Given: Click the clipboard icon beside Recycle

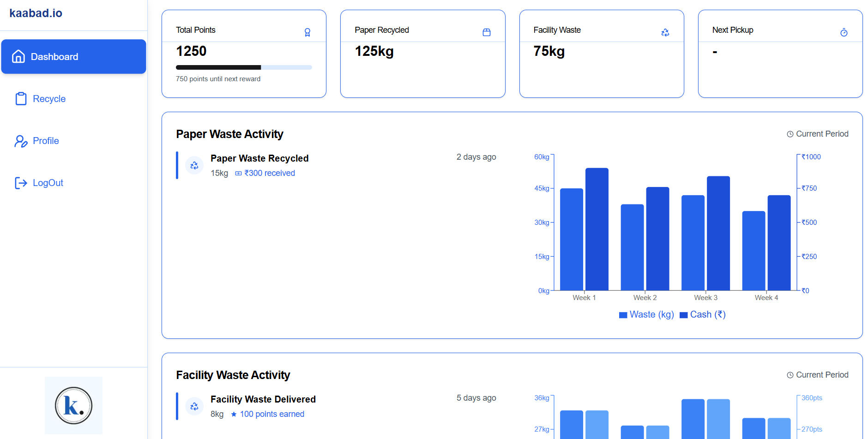Looking at the screenshot, I should 21,99.
